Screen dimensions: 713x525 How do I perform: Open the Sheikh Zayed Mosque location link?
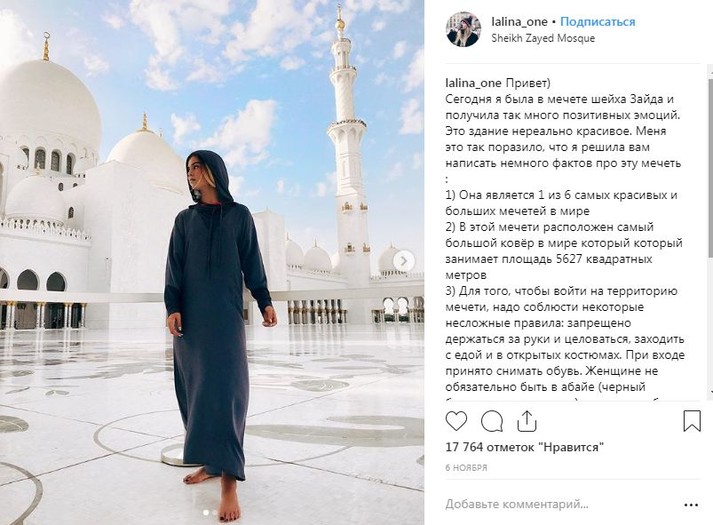click(x=543, y=38)
